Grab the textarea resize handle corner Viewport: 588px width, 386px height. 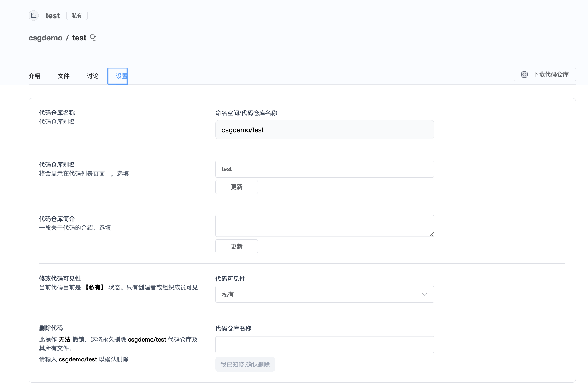pyautogui.click(x=432, y=234)
